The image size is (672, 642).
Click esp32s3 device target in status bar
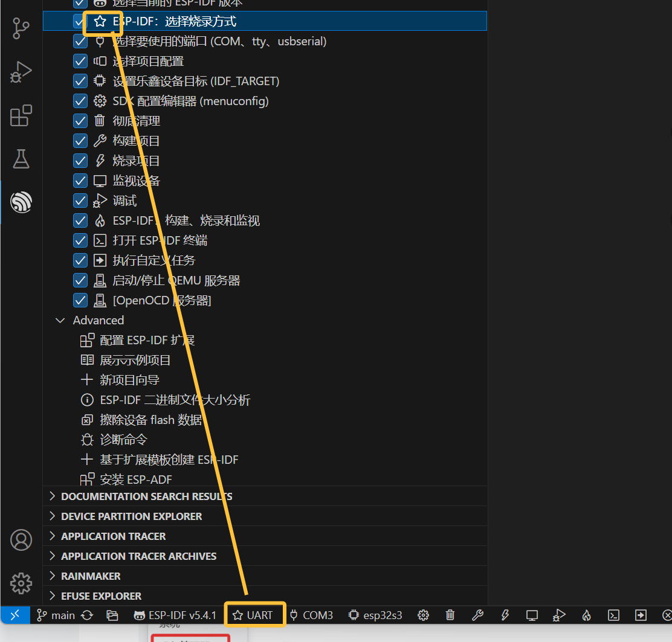click(x=375, y=615)
